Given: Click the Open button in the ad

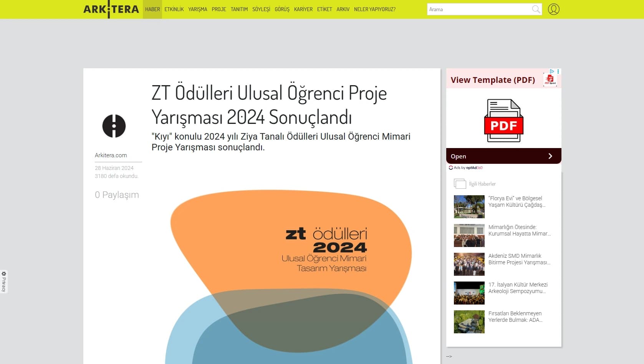Looking at the screenshot, I should point(504,156).
